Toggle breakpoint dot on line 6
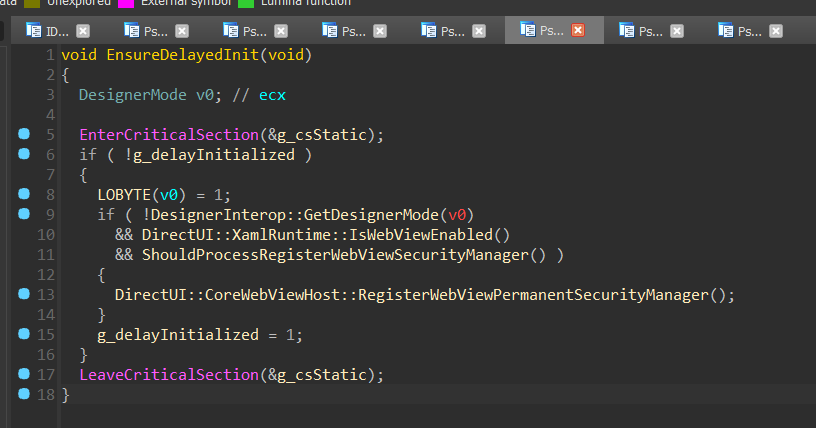This screenshot has height=428, width=816. (x=24, y=154)
